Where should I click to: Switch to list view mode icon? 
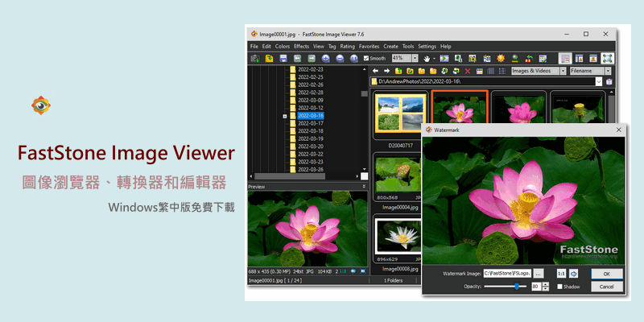point(502,71)
